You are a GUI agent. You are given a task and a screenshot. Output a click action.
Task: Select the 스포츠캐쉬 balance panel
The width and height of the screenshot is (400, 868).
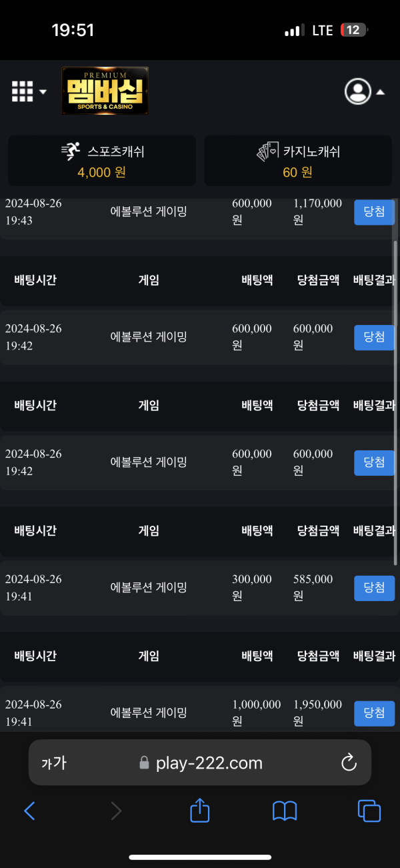(x=102, y=161)
